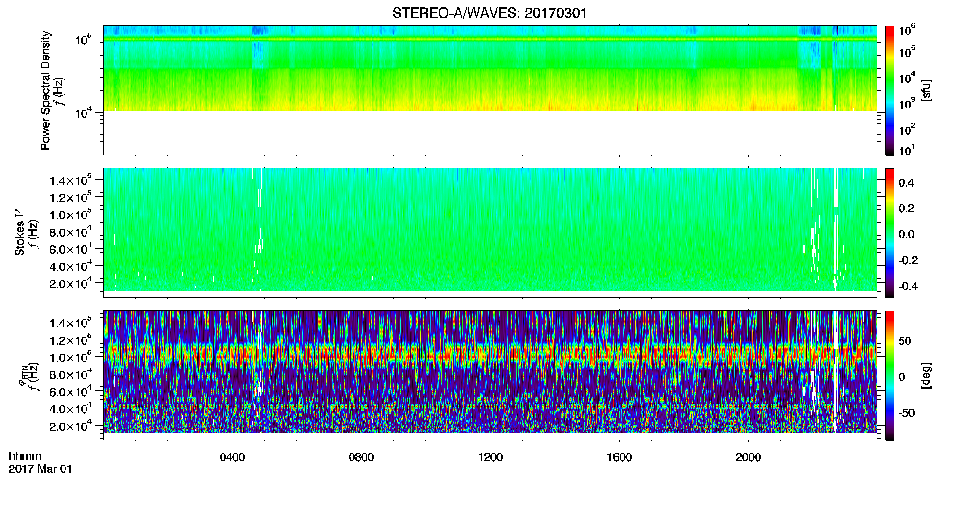The width and height of the screenshot is (980, 505).
Task: Click the Power Spectral Density axis label
Action: (45, 90)
